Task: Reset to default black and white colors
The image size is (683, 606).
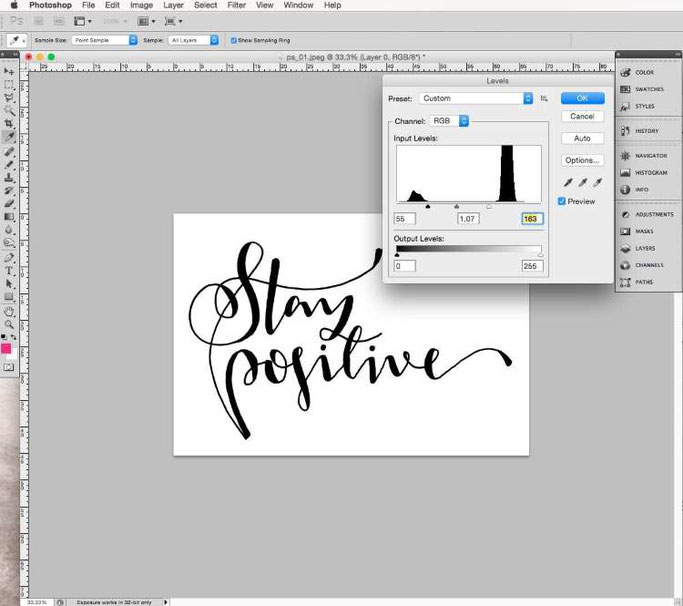Action: click(3, 337)
